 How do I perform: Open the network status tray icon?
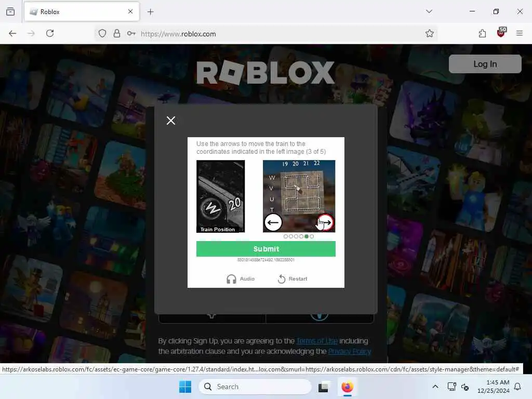point(451,387)
